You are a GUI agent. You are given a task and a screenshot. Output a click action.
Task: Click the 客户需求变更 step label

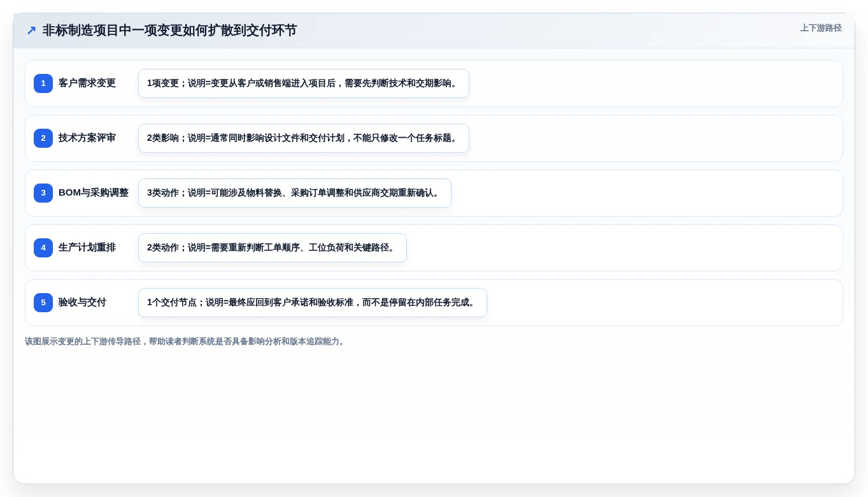(x=87, y=83)
